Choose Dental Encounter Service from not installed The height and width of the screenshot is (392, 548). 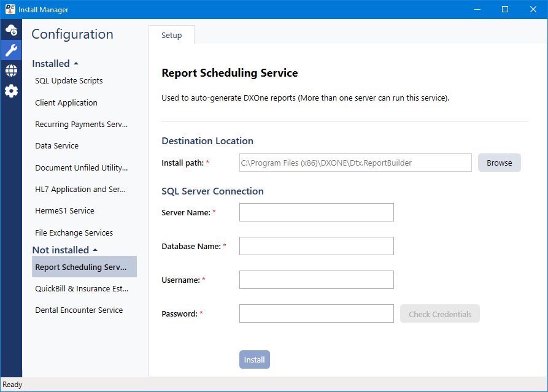79,310
